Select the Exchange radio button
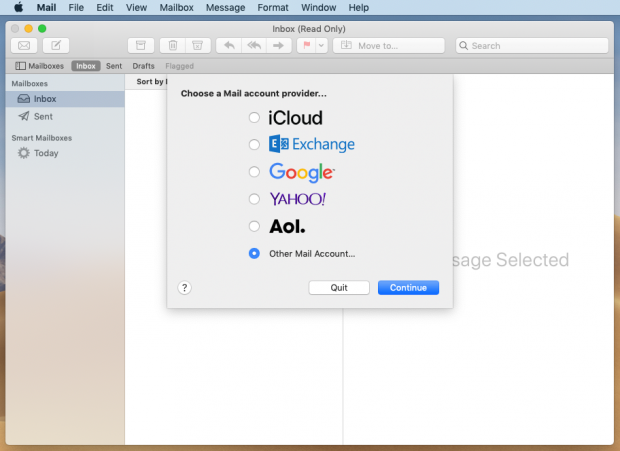Screen dimensions: 620x451 pos(254,144)
